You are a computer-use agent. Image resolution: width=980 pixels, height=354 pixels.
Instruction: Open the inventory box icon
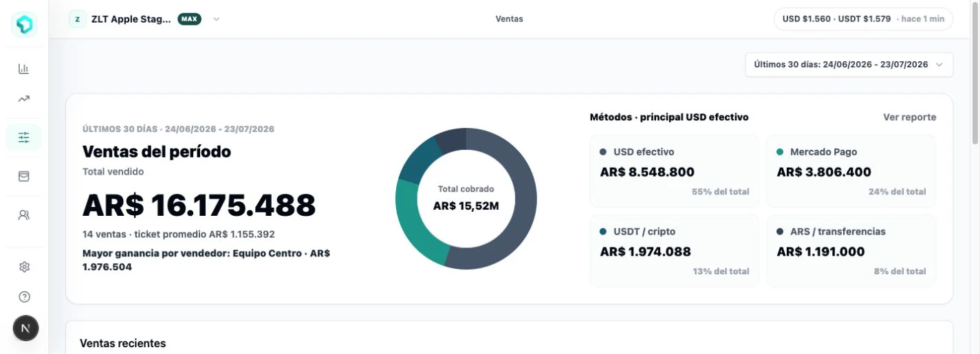(24, 177)
